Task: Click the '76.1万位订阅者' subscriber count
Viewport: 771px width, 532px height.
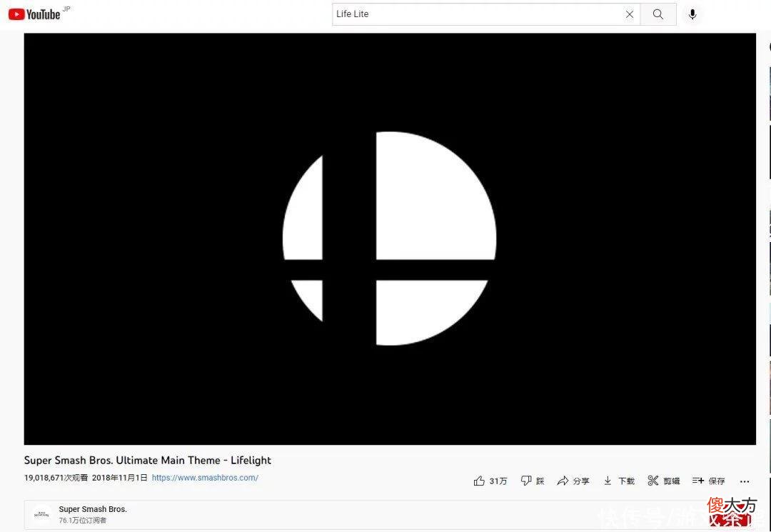Action: pos(83,520)
